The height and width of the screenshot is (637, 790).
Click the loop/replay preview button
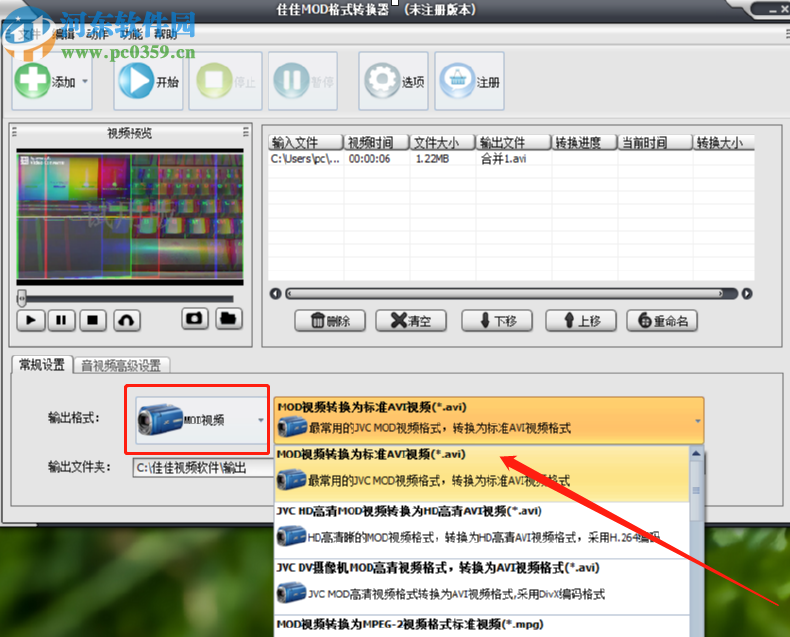tap(126, 320)
